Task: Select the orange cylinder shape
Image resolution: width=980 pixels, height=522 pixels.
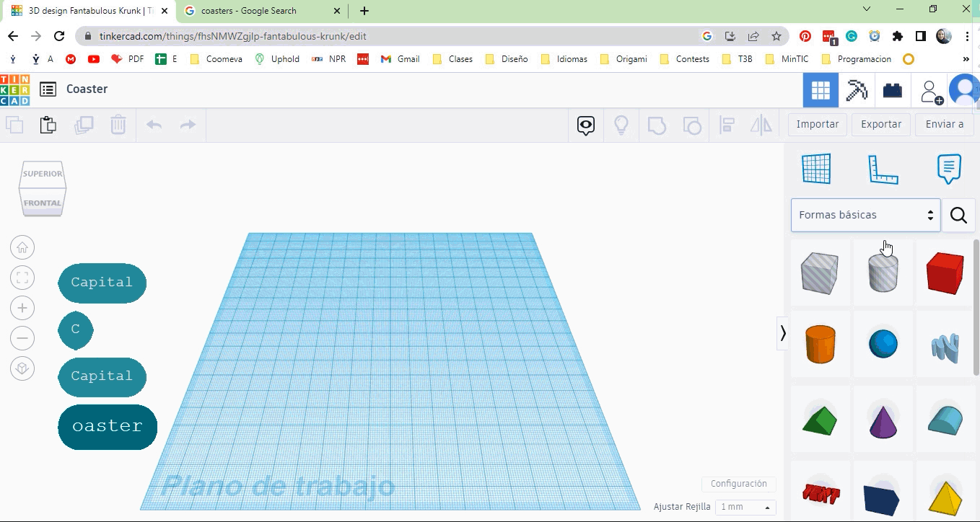Action: (x=821, y=345)
